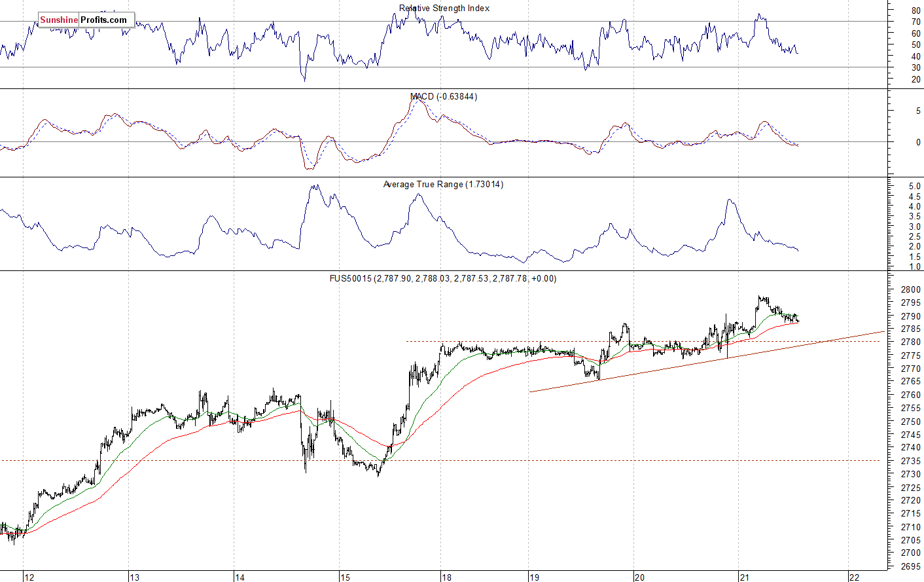Image resolution: width=924 pixels, height=582 pixels.
Task: Click date label 13 on time axis
Action: 134,577
